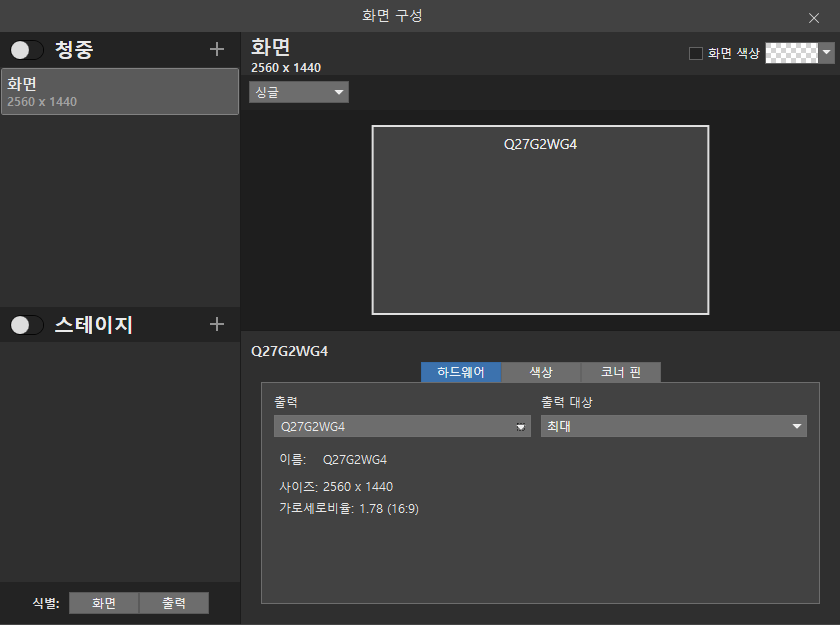Toggle the 청중 switch
Viewport: 840px width, 625px height.
(x=27, y=50)
